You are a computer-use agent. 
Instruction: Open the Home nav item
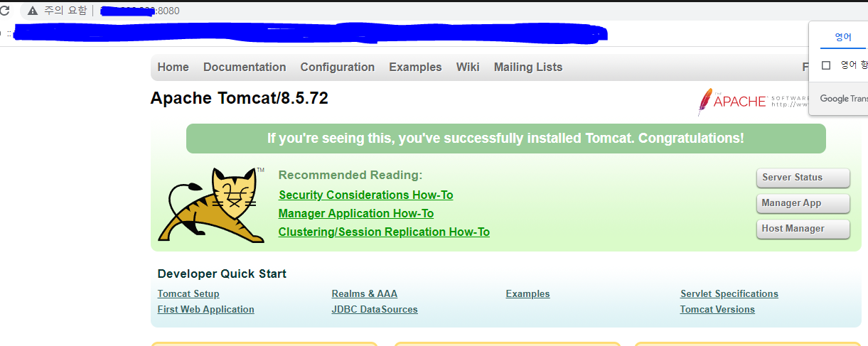(x=173, y=67)
